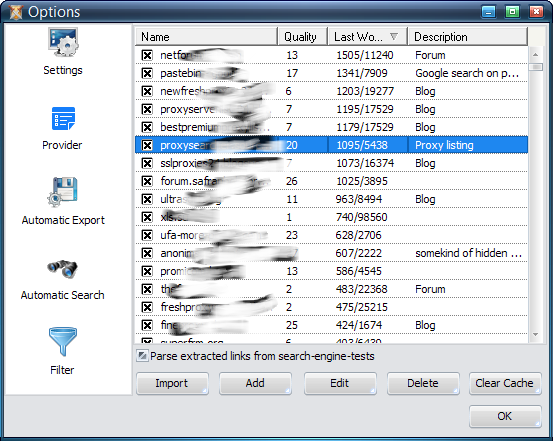Uncheck the forum.safra provider checkbox

[x=147, y=181]
